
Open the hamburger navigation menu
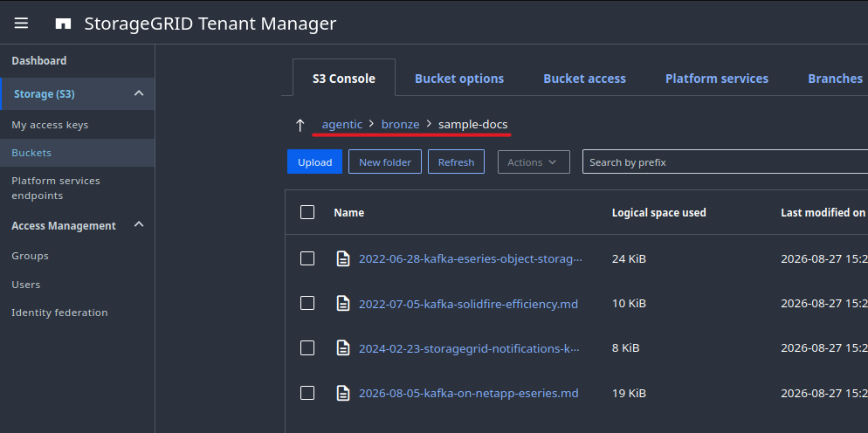[x=22, y=24]
